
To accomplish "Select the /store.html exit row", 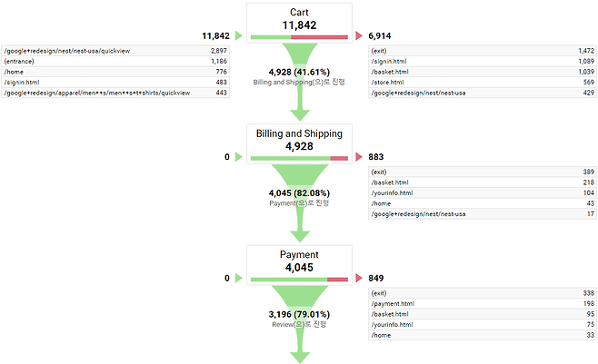I will tap(483, 82).
